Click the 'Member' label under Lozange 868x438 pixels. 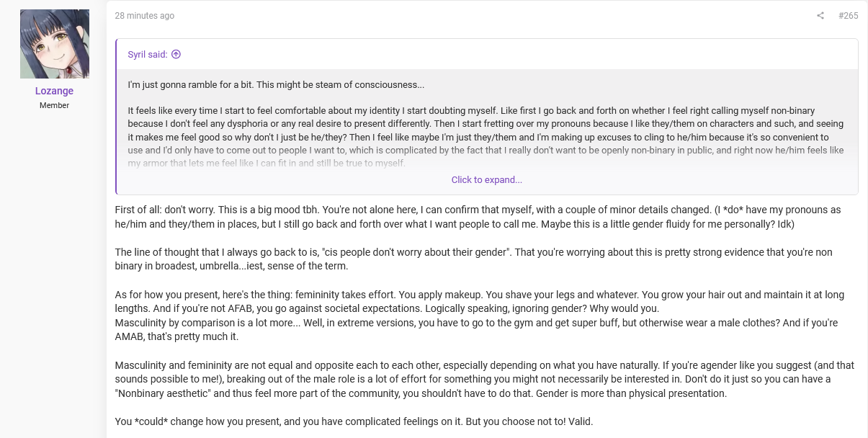point(55,105)
